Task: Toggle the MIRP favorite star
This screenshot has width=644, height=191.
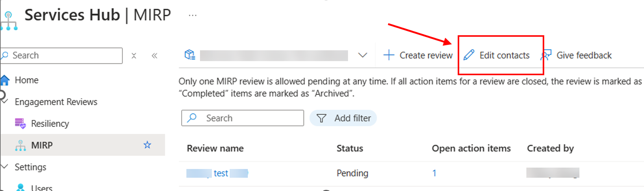Action: point(147,145)
